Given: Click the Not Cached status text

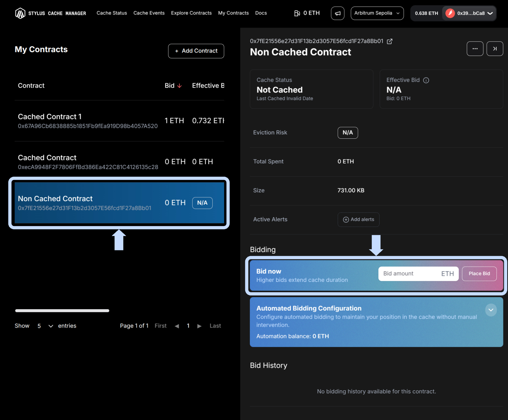Looking at the screenshot, I should [x=279, y=90].
